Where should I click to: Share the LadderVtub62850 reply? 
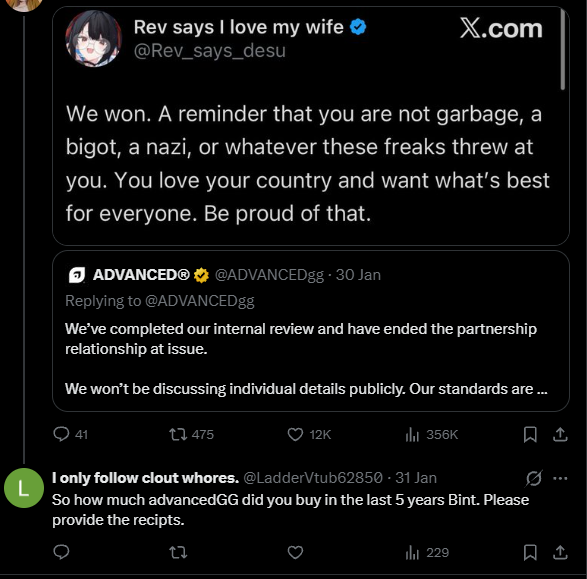pos(560,552)
